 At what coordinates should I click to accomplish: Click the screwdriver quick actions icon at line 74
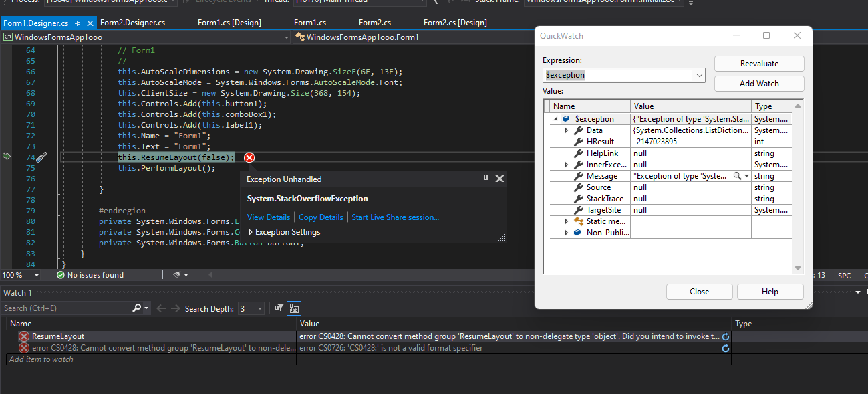pos(41,157)
